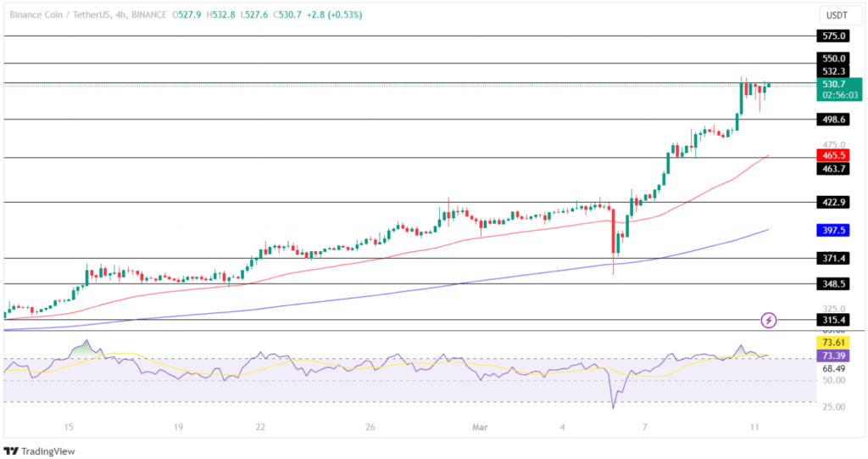Select the 550.0 price level label
Image resolution: width=868 pixels, height=459 pixels.
(x=833, y=59)
